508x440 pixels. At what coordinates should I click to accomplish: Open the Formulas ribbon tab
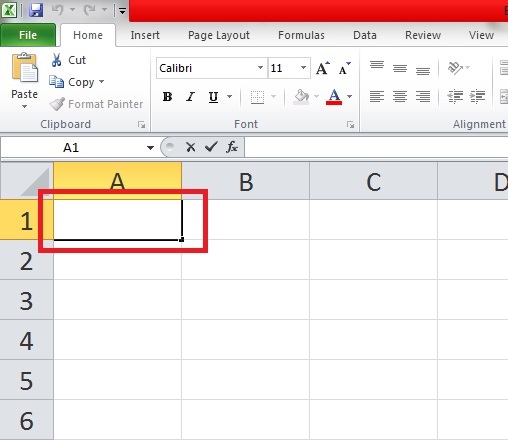(x=301, y=35)
